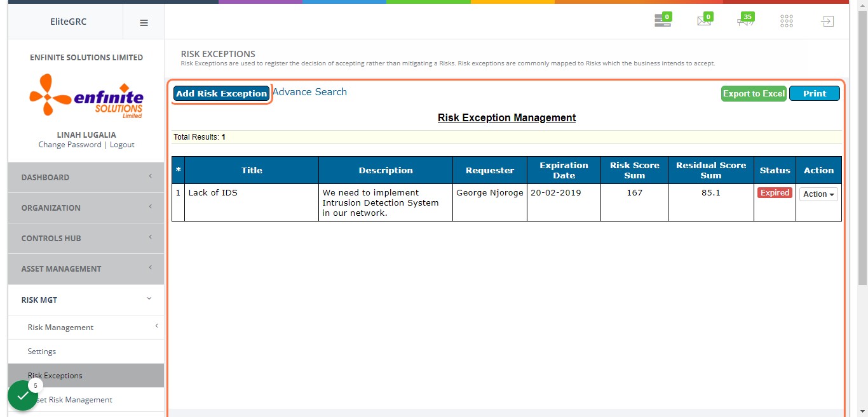Click the 'Lack of IDS' title cell
Screen dimensions: 868x417
(252, 202)
